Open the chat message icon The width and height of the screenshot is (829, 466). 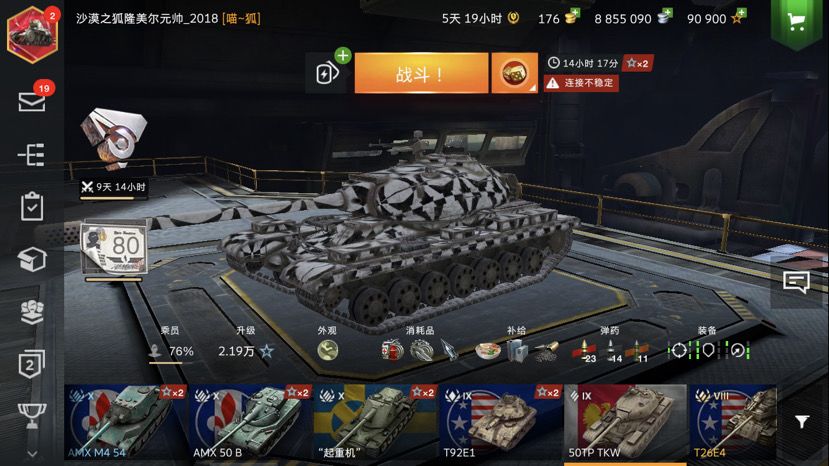point(796,282)
